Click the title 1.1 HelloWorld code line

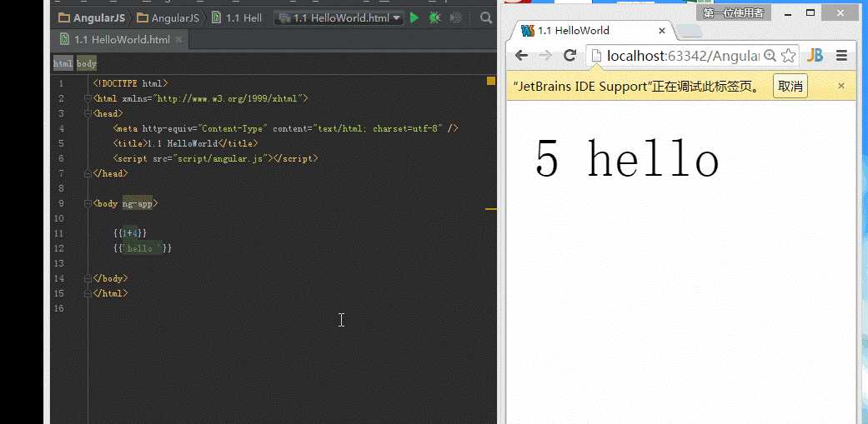(185, 143)
